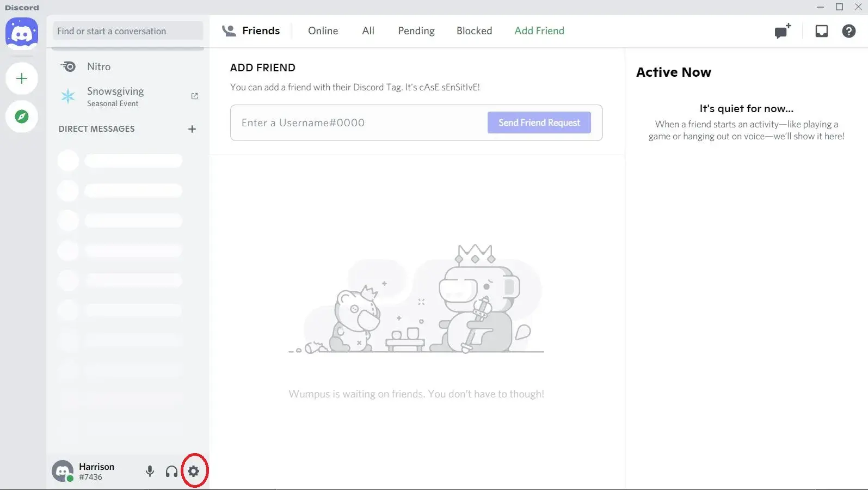Click the Discord home logo
This screenshot has height=490, width=868.
22,33
